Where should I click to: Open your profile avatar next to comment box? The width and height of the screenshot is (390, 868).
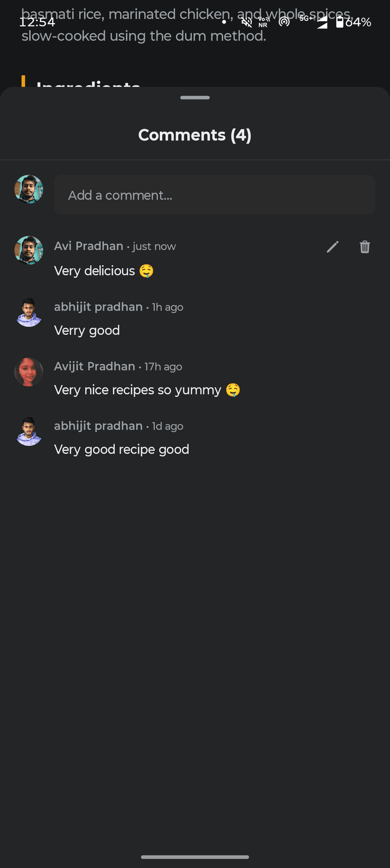point(29,189)
